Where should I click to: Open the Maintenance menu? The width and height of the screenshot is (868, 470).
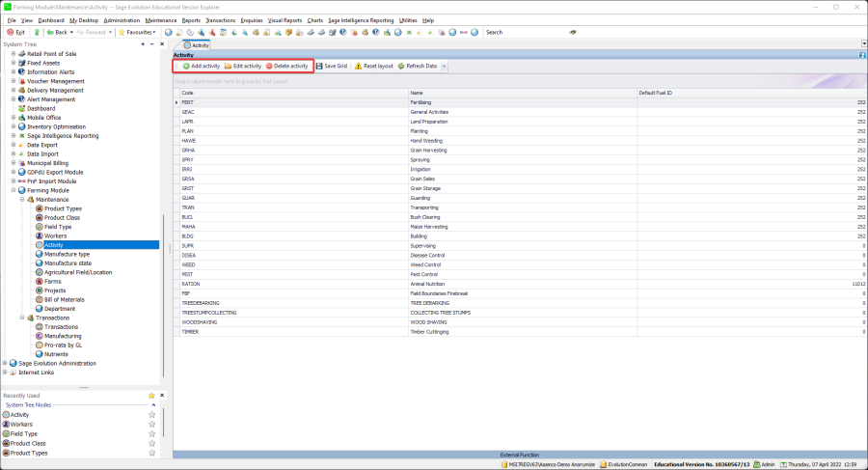tap(161, 19)
